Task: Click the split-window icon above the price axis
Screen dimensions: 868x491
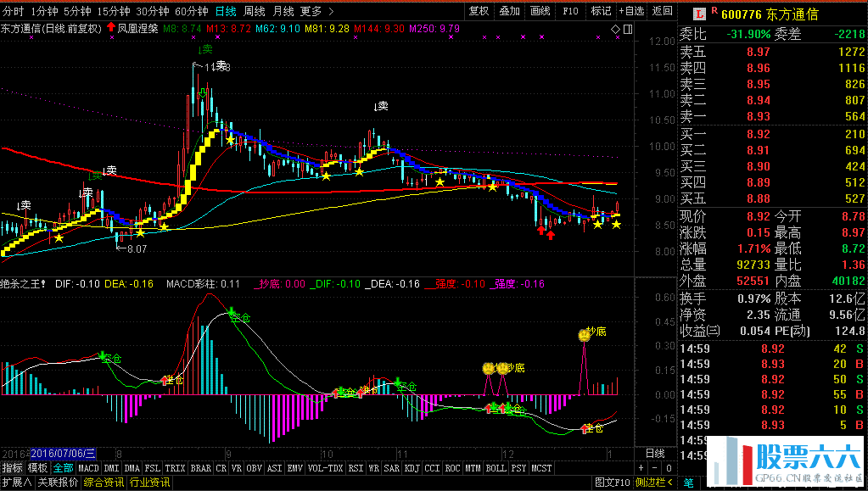Action: pyautogui.click(x=627, y=29)
